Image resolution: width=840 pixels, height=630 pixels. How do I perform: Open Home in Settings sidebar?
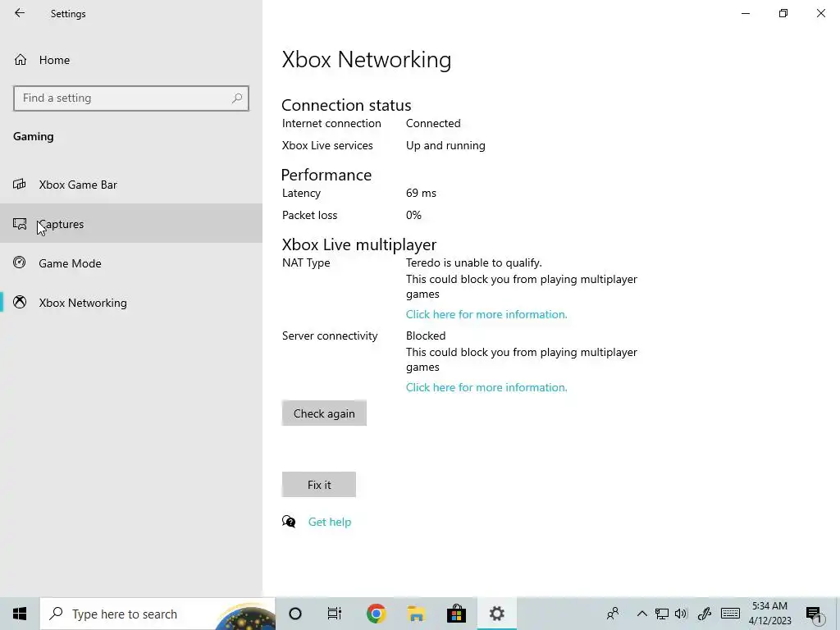[131, 60]
